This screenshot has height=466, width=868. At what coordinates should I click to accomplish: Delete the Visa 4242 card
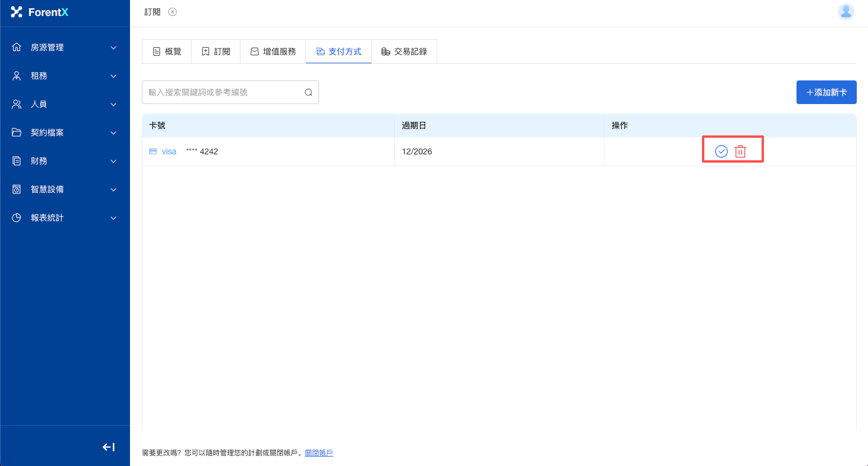pos(740,151)
